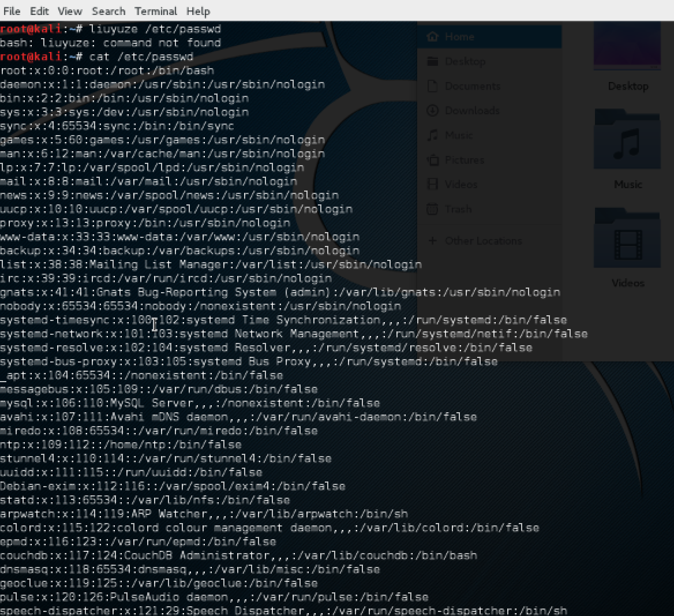Click the Gnats Bug-Reporting System line
Image resolution: width=674 pixels, height=616 pixels.
click(x=280, y=293)
